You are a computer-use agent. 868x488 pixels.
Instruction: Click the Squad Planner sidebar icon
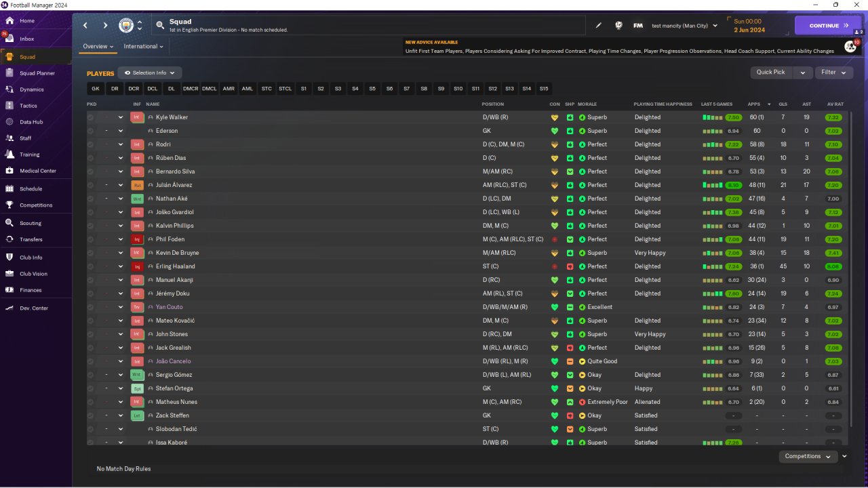pyautogui.click(x=9, y=73)
